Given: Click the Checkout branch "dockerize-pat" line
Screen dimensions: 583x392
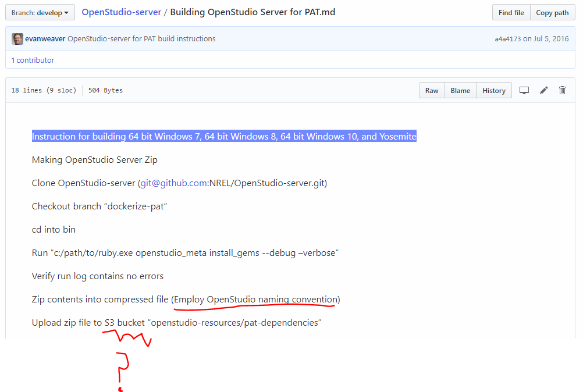Looking at the screenshot, I should [99, 206].
